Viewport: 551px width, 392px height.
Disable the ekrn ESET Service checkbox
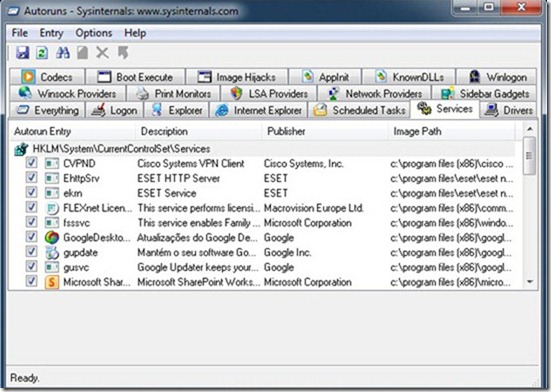(31, 192)
